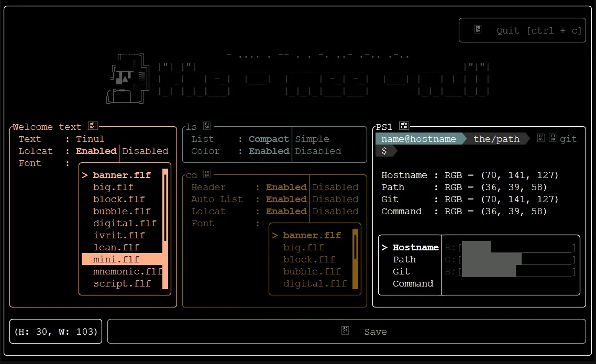Select bubble.flf in the cd font list
The width and height of the screenshot is (596, 364).
point(312,272)
